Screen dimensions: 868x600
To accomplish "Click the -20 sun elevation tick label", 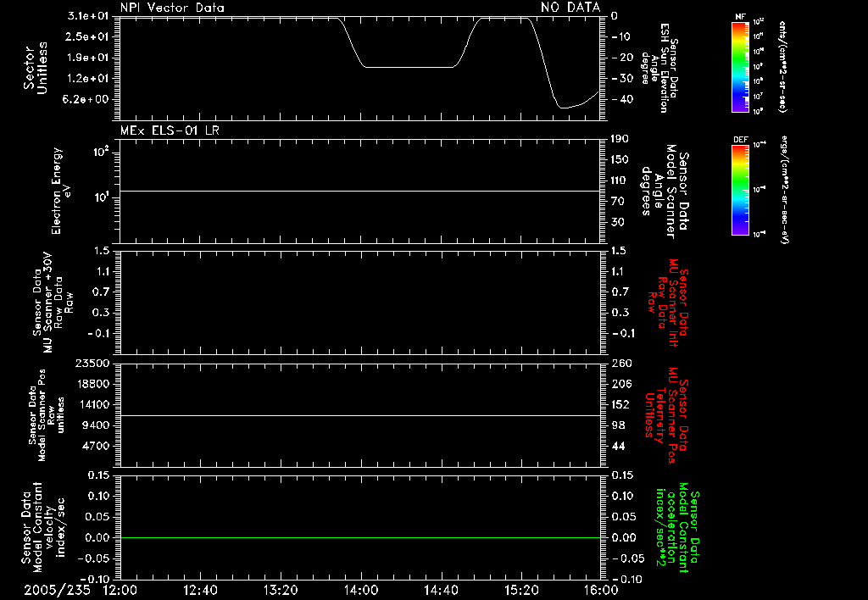I will tap(620, 58).
